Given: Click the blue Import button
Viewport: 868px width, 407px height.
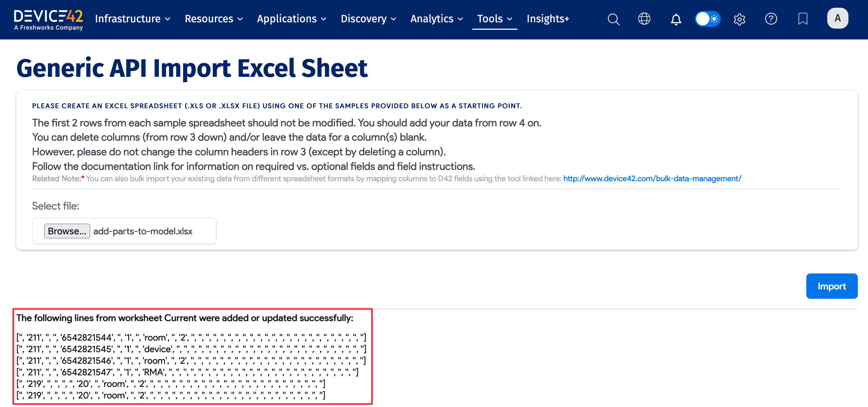Looking at the screenshot, I should tap(831, 286).
